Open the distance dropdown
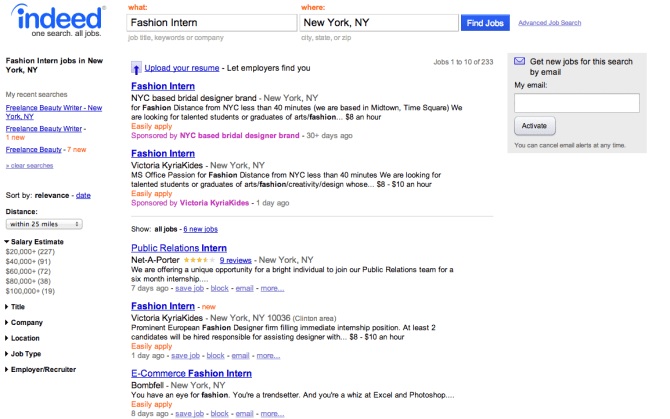The height and width of the screenshot is (419, 670). [x=44, y=225]
